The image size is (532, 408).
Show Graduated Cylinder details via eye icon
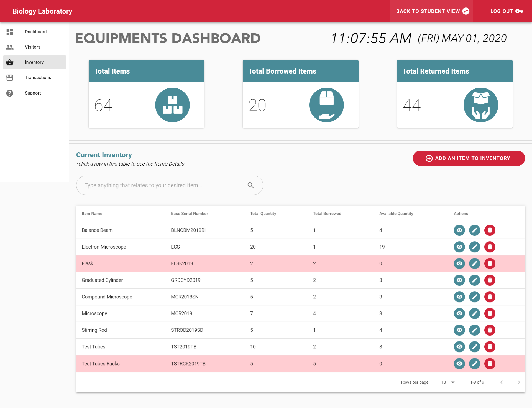click(x=459, y=280)
